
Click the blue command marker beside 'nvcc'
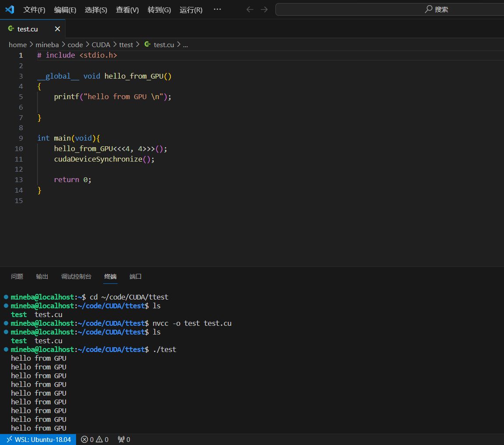pos(6,323)
